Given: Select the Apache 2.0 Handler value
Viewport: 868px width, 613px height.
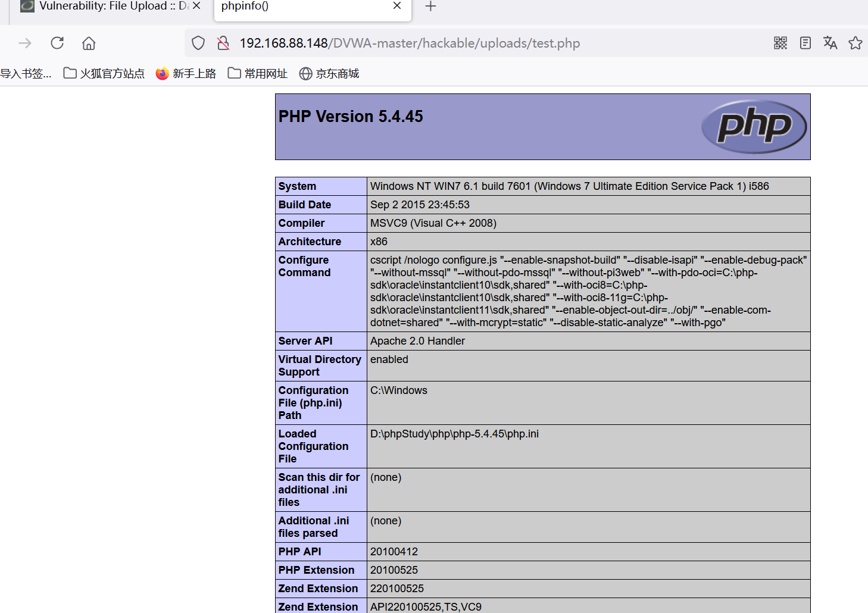Looking at the screenshot, I should pyautogui.click(x=417, y=341).
